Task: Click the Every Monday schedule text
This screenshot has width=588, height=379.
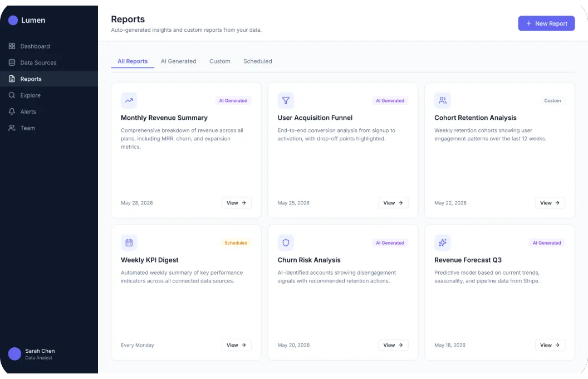Action: (137, 345)
